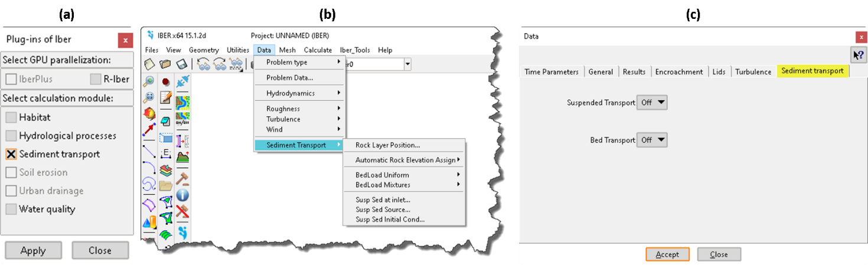
Task: Click the blue information icon
Action: pyautogui.click(x=182, y=195)
